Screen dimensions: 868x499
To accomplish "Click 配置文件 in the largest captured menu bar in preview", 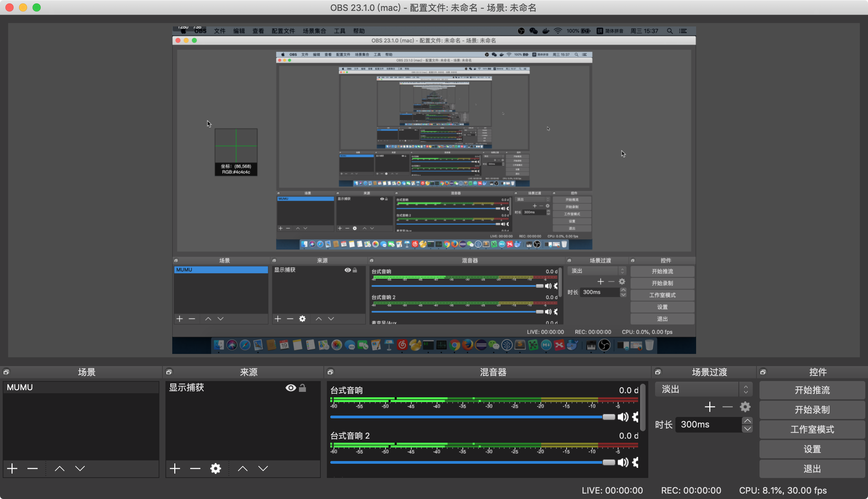I will tap(283, 31).
